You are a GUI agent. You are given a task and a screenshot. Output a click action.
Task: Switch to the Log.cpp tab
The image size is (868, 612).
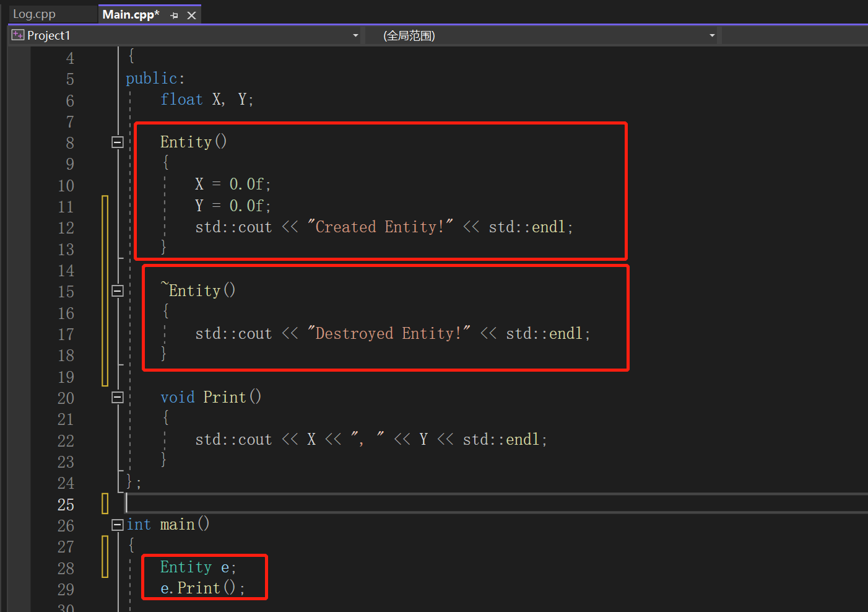pos(34,14)
